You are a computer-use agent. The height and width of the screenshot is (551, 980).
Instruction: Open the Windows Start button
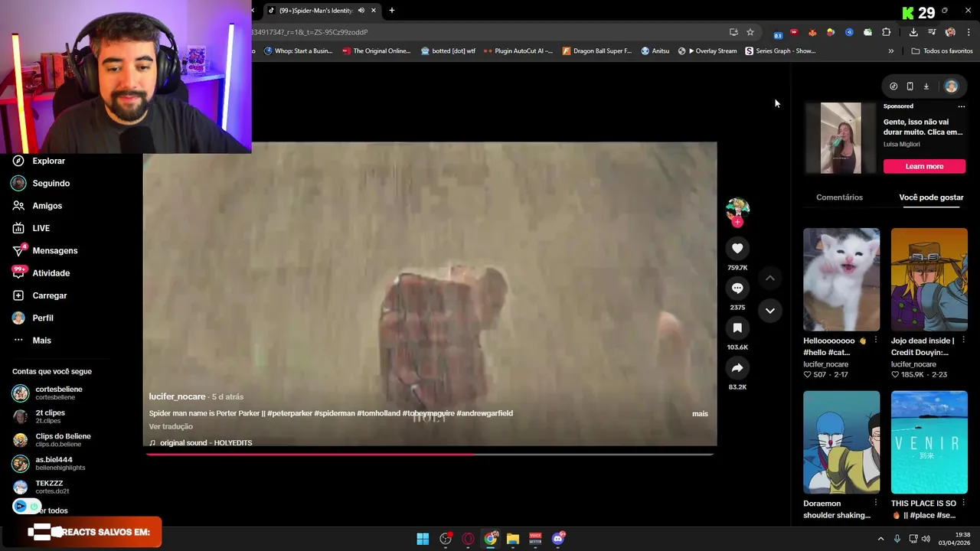point(423,539)
